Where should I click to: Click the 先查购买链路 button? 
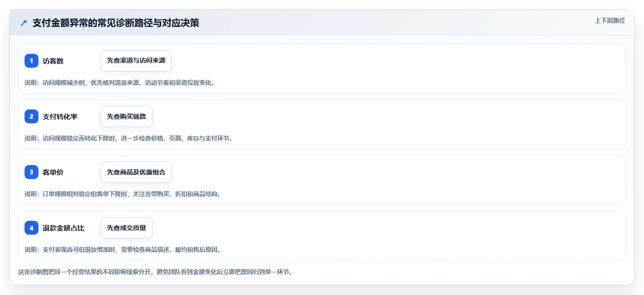(x=126, y=116)
